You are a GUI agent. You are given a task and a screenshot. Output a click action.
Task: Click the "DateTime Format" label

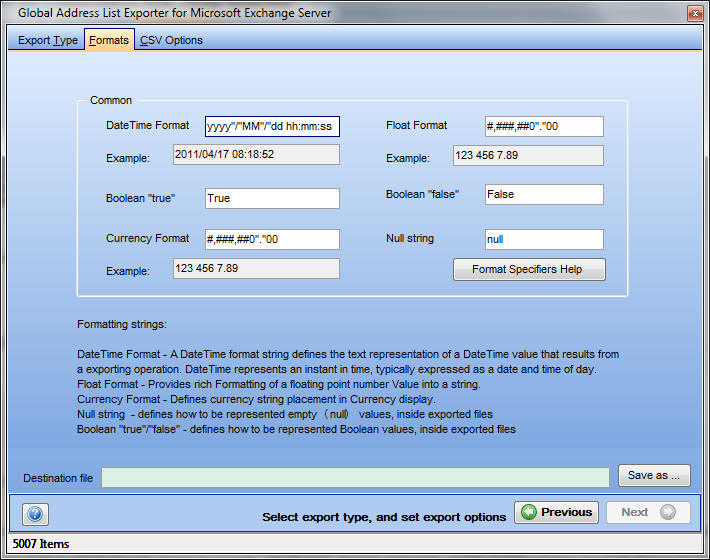click(148, 125)
